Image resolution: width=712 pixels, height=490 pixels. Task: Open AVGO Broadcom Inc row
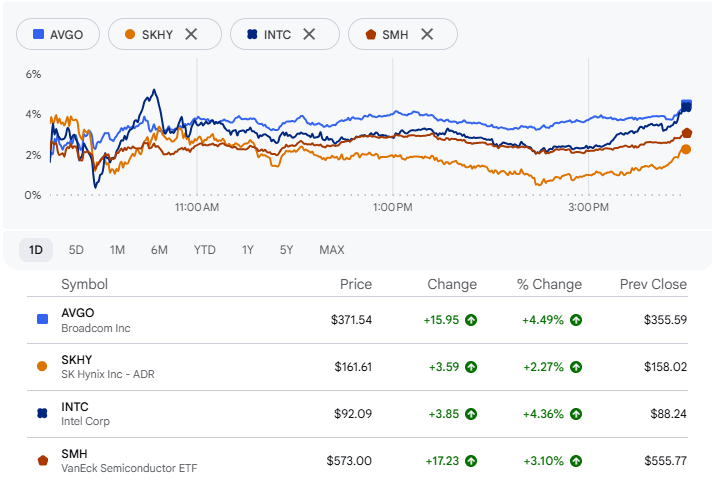coord(357,320)
